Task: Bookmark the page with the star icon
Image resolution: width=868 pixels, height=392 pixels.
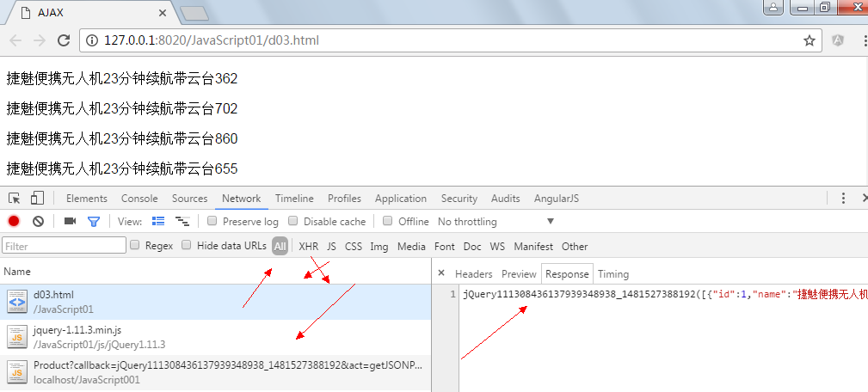Action: (810, 40)
